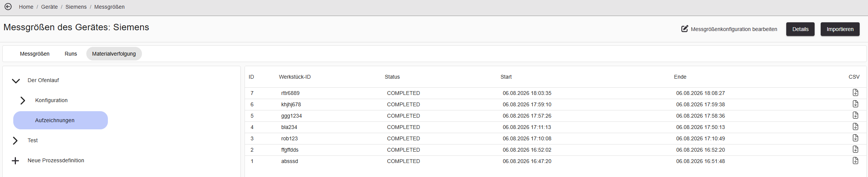Download CSV for workpiece absssd
The height and width of the screenshot is (177, 868).
click(855, 161)
